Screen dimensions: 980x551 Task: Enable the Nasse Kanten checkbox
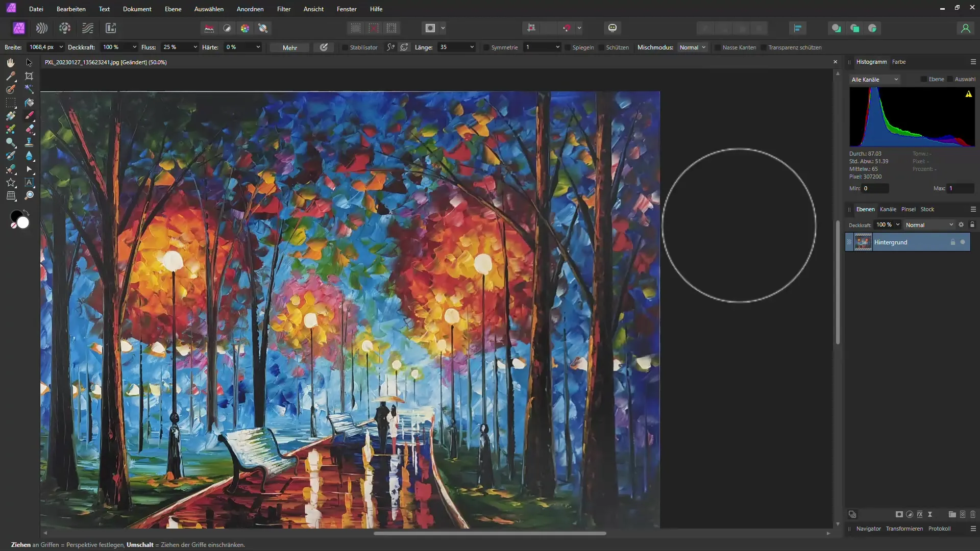[x=717, y=47]
